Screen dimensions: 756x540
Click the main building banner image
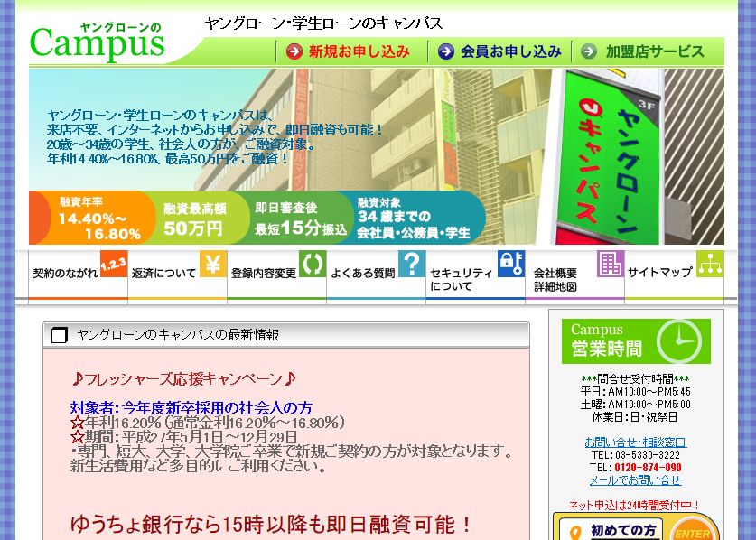(x=376, y=156)
